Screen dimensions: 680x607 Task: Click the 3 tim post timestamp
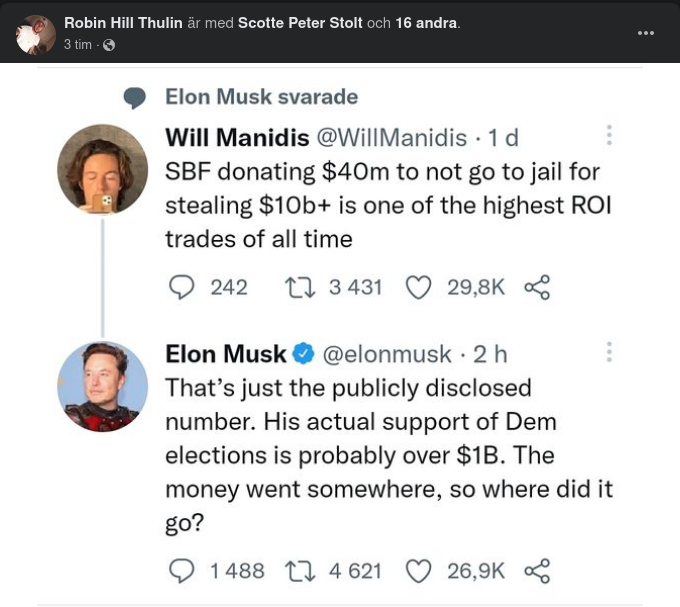[x=78, y=45]
